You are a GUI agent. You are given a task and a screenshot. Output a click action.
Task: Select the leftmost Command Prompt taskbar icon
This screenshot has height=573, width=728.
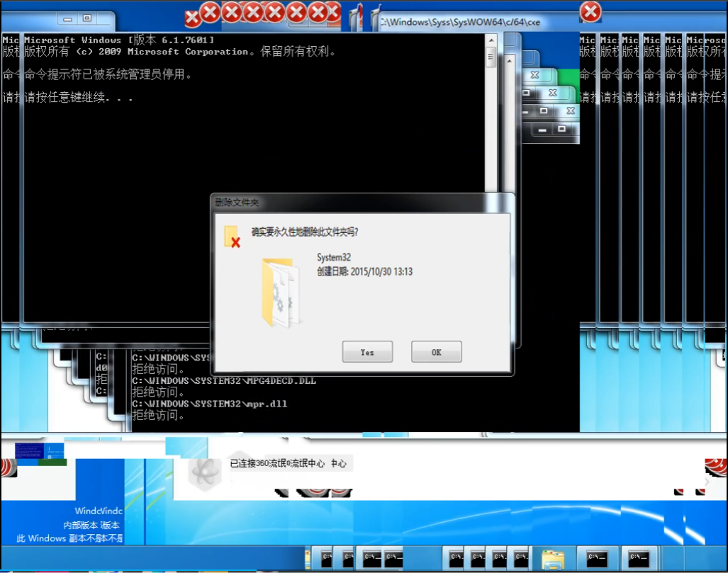click(327, 558)
